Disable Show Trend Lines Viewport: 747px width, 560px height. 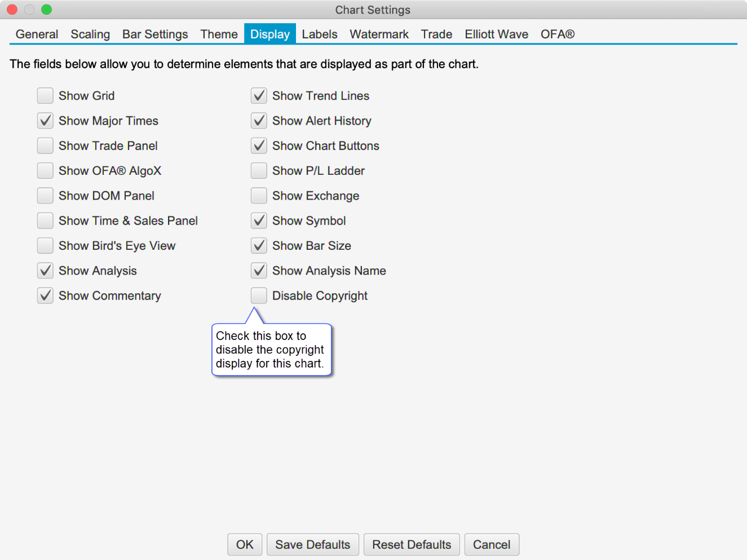(259, 96)
